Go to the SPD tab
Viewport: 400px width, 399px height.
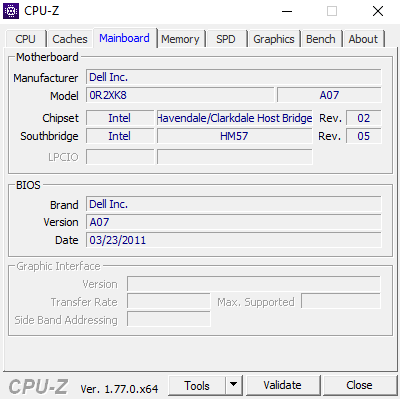tap(226, 39)
